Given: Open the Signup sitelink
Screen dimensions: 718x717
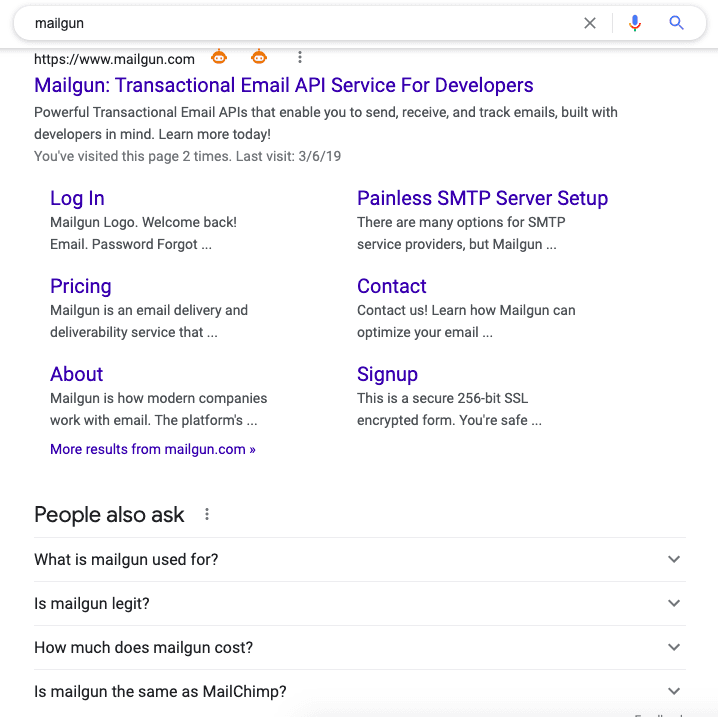Looking at the screenshot, I should point(387,374).
